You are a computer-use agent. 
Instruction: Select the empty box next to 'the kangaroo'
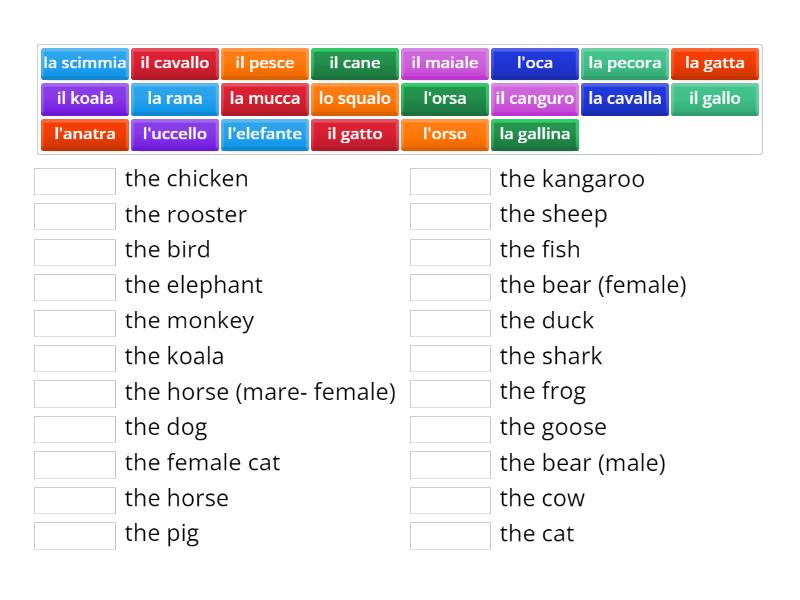tap(450, 181)
